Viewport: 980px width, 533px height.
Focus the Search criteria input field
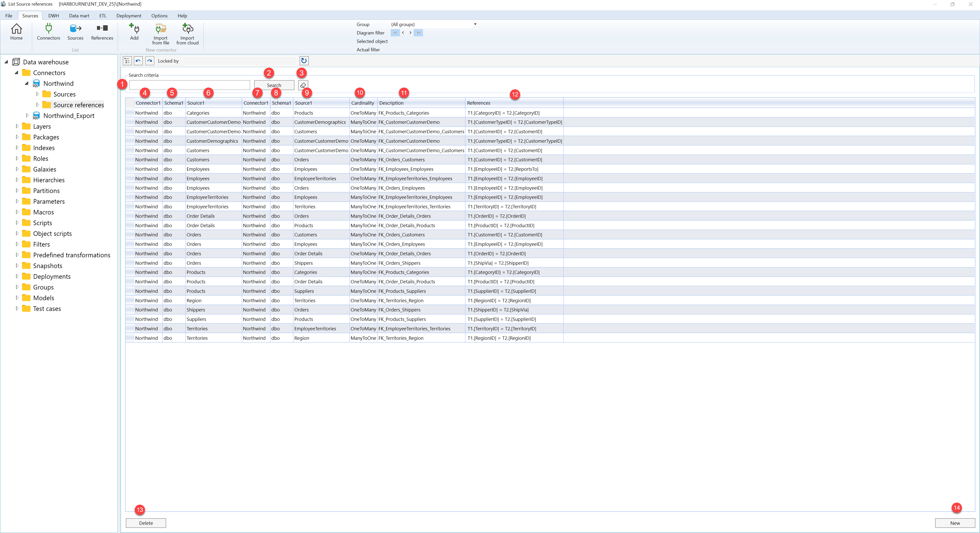pyautogui.click(x=189, y=85)
